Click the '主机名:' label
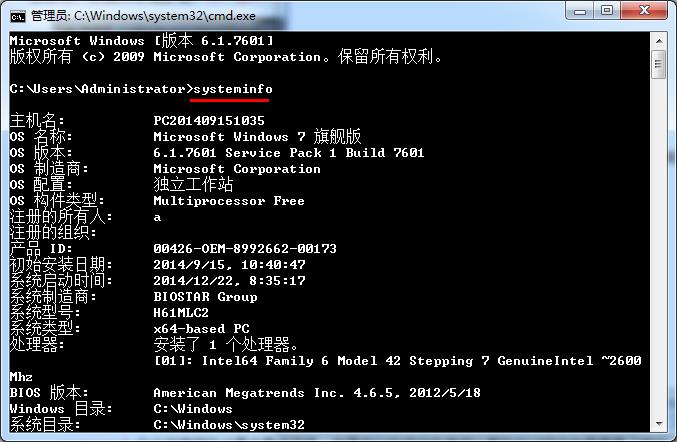The image size is (677, 442). click(x=37, y=120)
